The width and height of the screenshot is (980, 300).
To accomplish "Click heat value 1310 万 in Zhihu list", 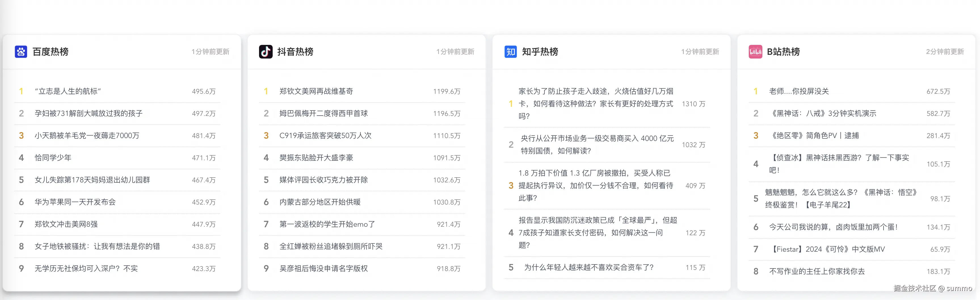I will pos(693,104).
